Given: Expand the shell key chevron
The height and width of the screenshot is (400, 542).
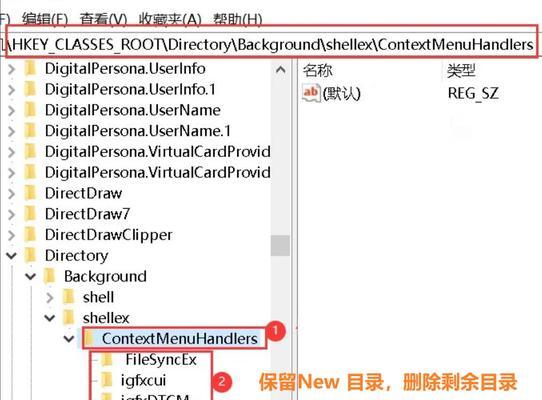Looking at the screenshot, I should [50, 297].
